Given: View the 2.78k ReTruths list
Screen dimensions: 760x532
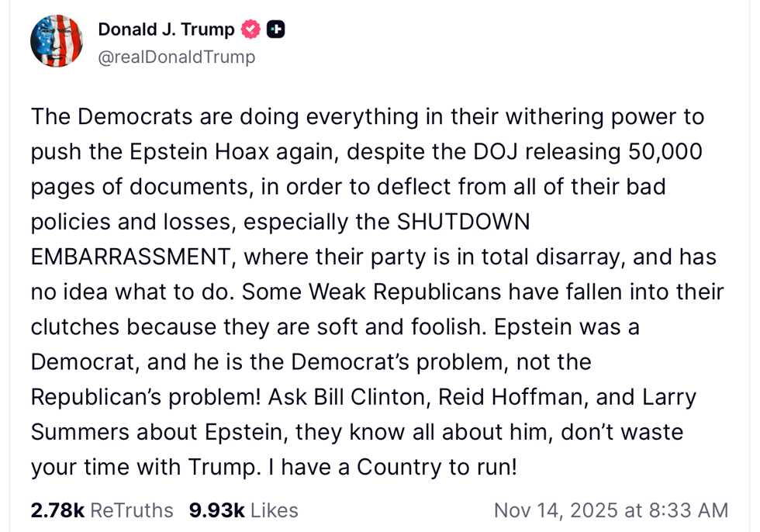Looking at the screenshot, I should coord(102,510).
